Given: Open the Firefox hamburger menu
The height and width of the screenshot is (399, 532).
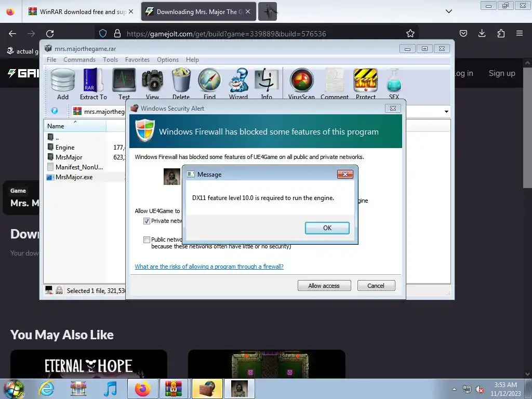Looking at the screenshot, I should (x=520, y=33).
